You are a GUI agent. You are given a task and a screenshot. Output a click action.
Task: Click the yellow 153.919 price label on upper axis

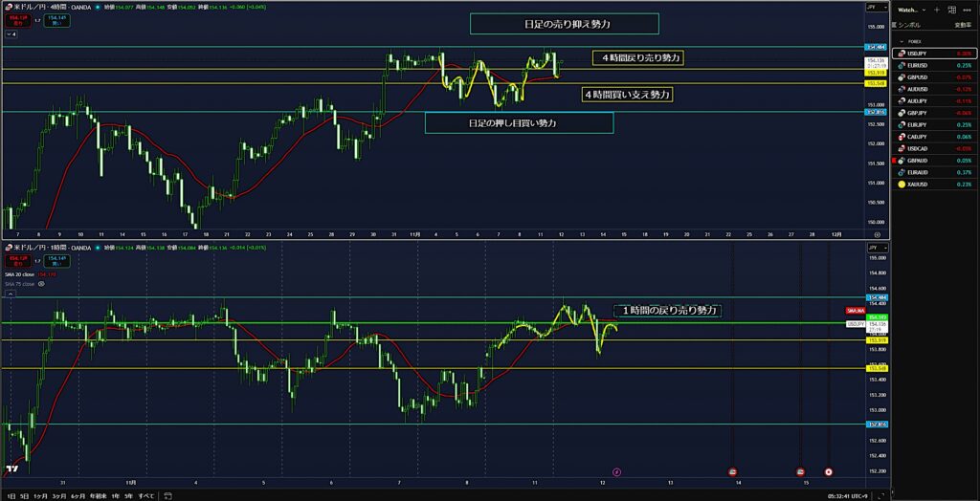tap(875, 73)
